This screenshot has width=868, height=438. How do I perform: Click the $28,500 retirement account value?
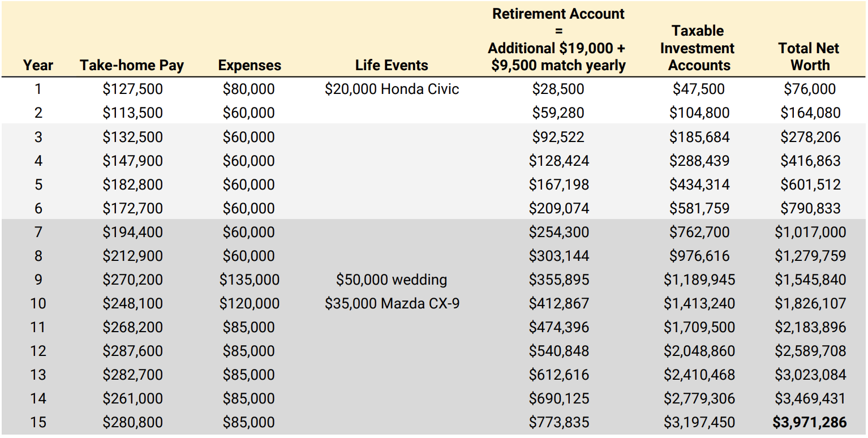(558, 89)
